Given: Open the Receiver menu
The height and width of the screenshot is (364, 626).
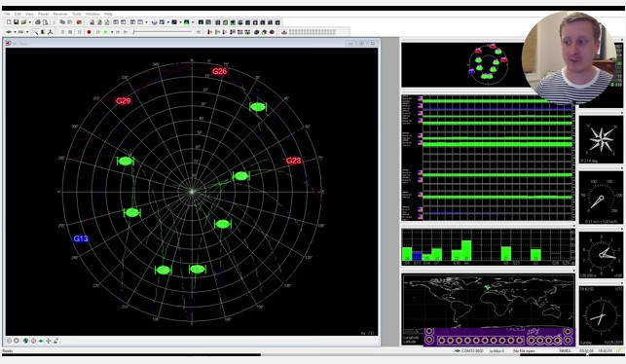Looking at the screenshot, I should [60, 14].
